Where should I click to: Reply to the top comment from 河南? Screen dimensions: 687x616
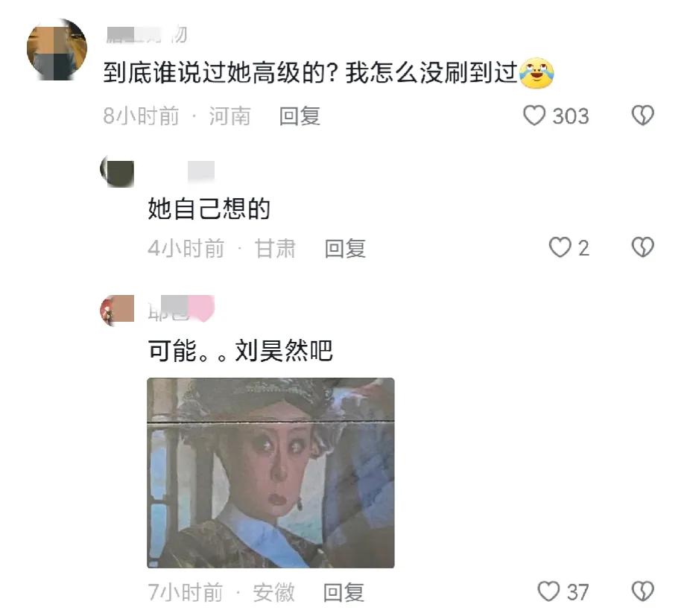pyautogui.click(x=300, y=116)
